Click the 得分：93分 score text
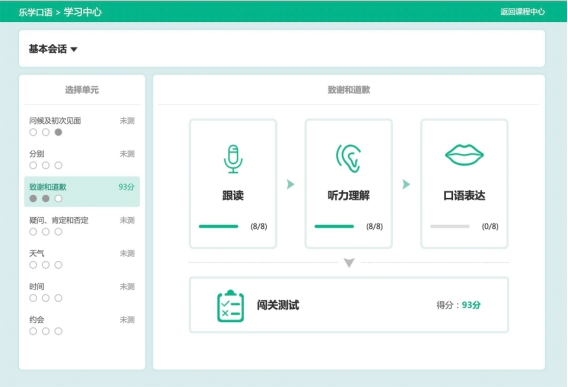Viewport: 568px width, 387px height. pyautogui.click(x=458, y=305)
